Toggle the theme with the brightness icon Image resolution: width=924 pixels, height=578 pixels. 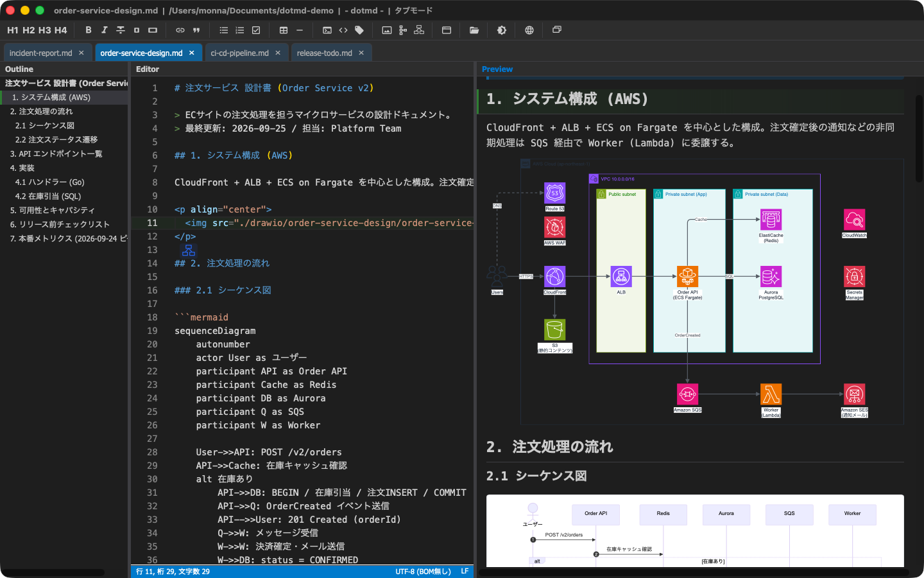(502, 30)
